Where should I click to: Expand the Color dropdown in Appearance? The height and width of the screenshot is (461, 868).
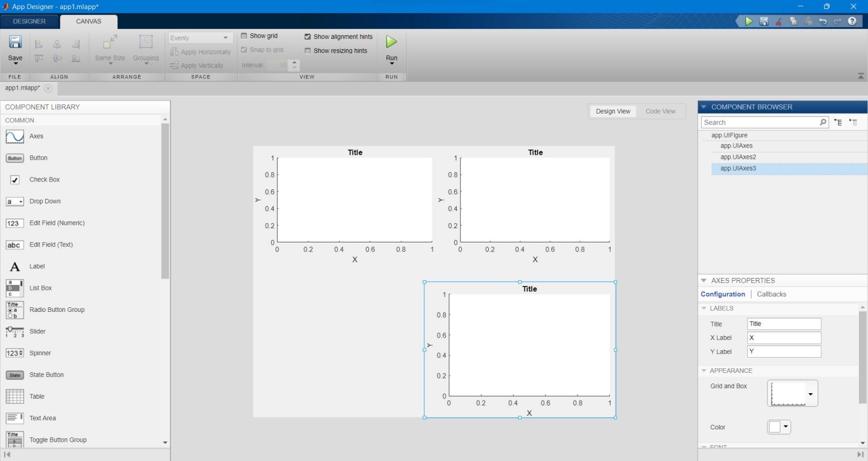(785, 427)
